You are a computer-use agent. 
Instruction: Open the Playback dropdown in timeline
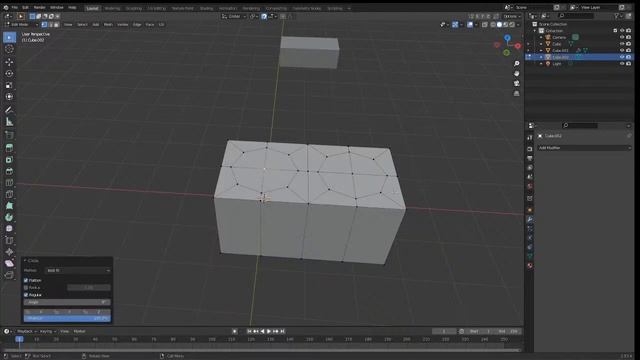[x=27, y=331]
